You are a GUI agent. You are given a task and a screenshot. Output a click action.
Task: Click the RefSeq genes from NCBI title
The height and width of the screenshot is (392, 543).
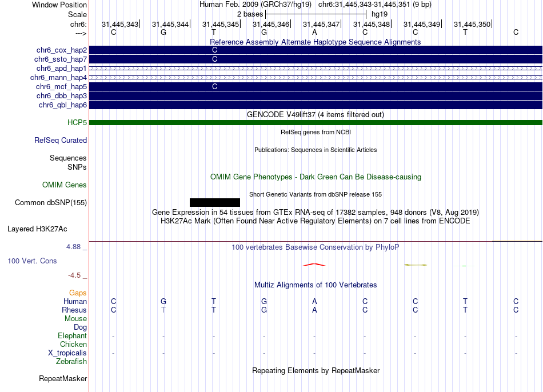316,132
